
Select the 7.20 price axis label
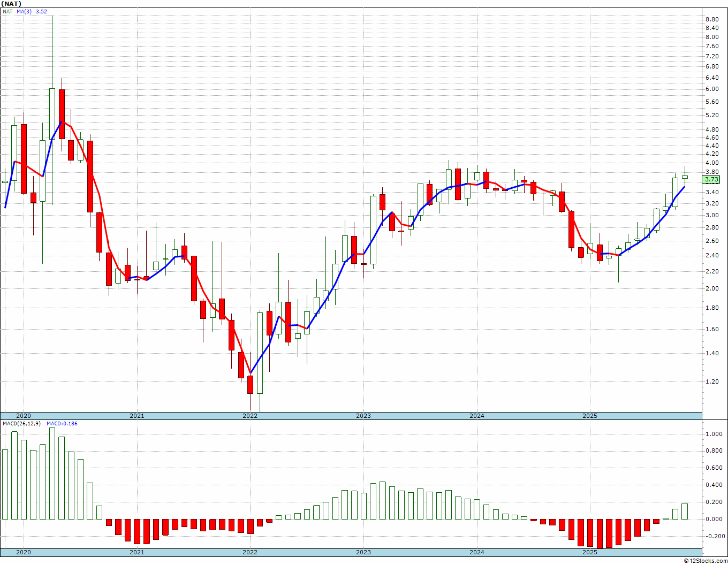[712, 56]
